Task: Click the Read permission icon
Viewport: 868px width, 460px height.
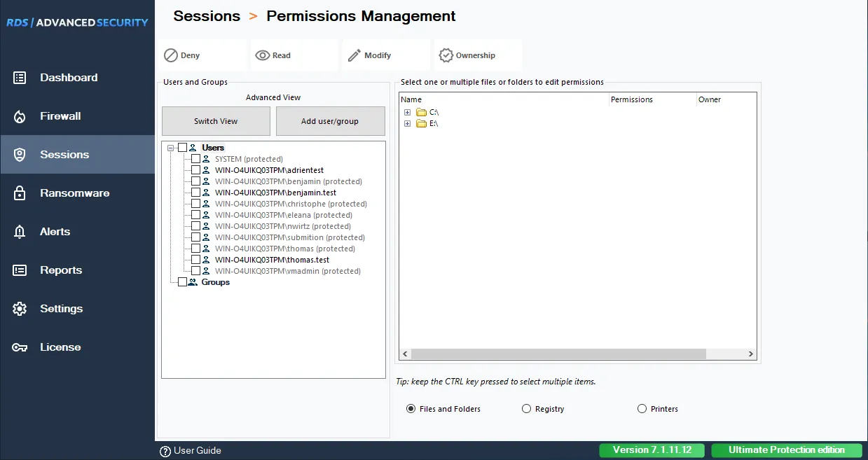Action: 262,55
